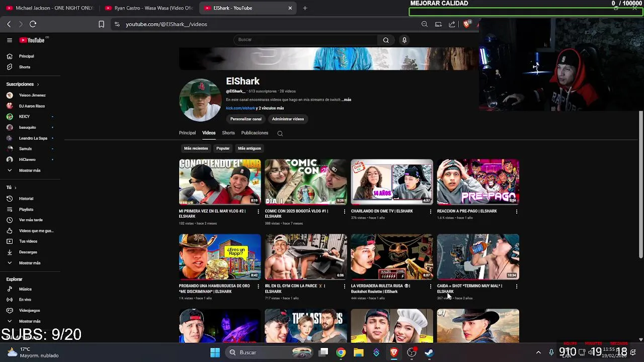The width and height of the screenshot is (644, 362).
Task: Show hidden system tray icons
Action: (x=538, y=352)
